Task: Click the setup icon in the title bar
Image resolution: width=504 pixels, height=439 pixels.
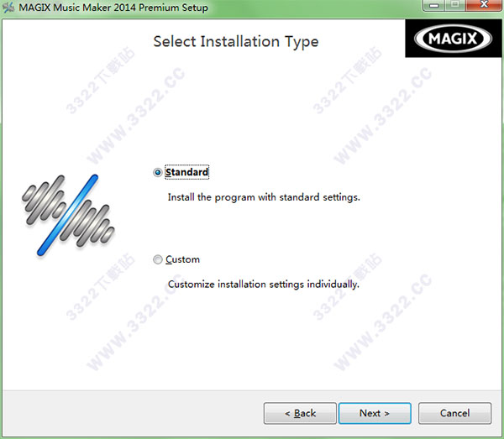Action: coord(8,8)
